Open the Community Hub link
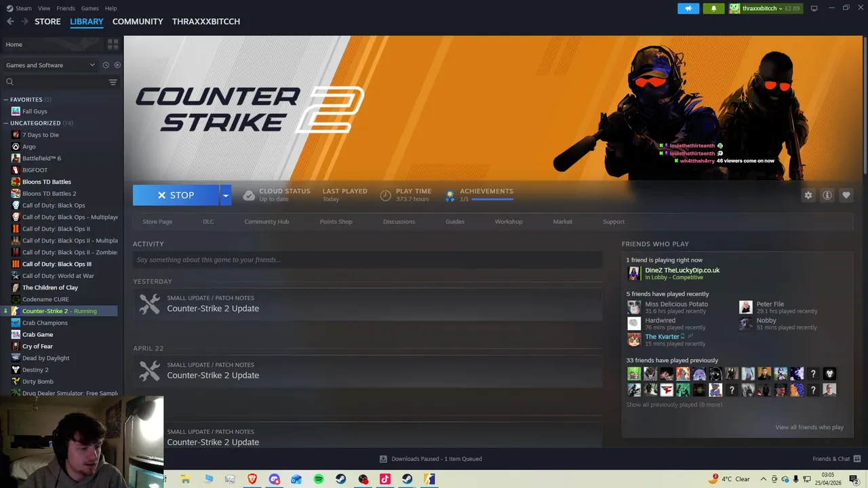868x488 pixels. [x=267, y=222]
